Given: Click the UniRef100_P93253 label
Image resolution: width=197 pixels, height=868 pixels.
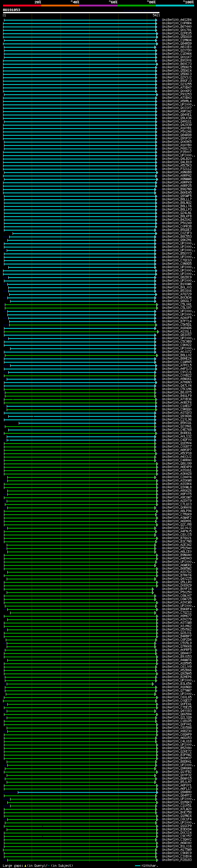Looking at the screenshot, I should pos(176,94).
